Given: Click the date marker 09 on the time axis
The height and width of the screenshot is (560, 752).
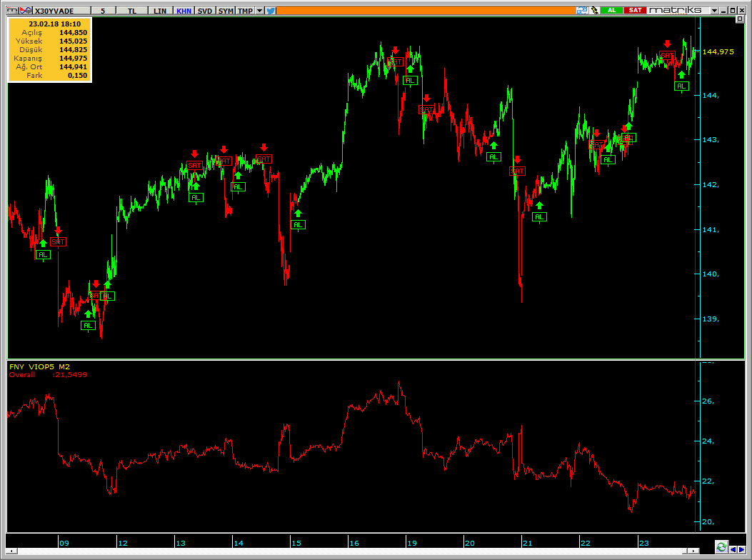Looking at the screenshot, I should pos(64,543).
